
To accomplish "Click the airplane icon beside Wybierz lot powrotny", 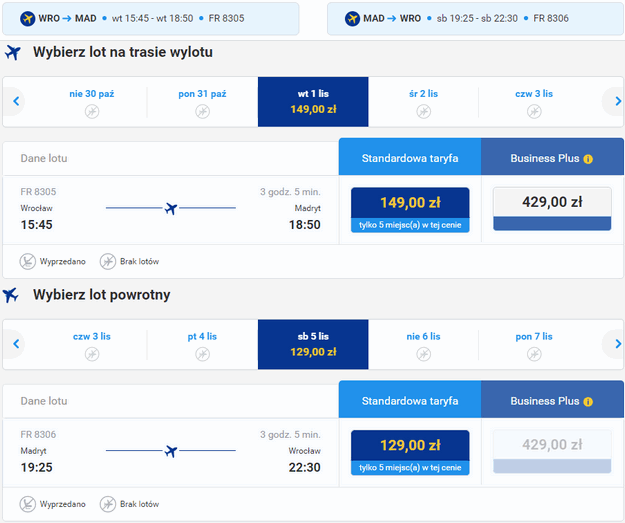I will (12, 295).
